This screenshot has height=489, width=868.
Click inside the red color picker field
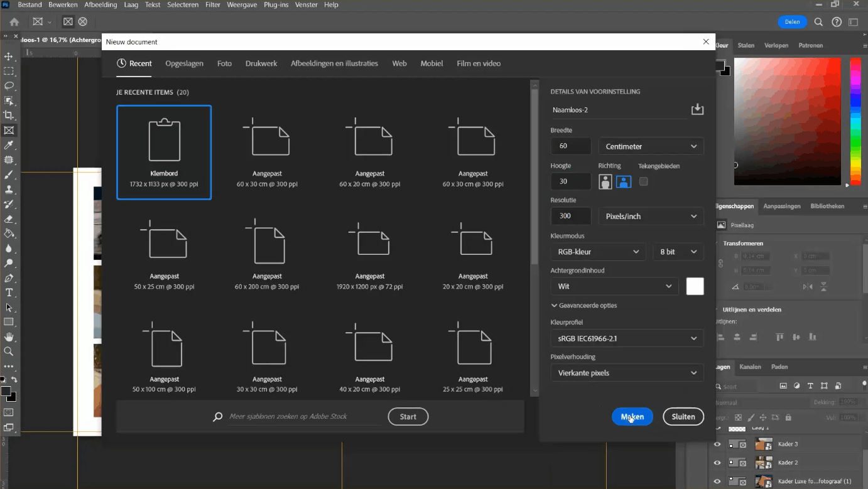tap(788, 121)
